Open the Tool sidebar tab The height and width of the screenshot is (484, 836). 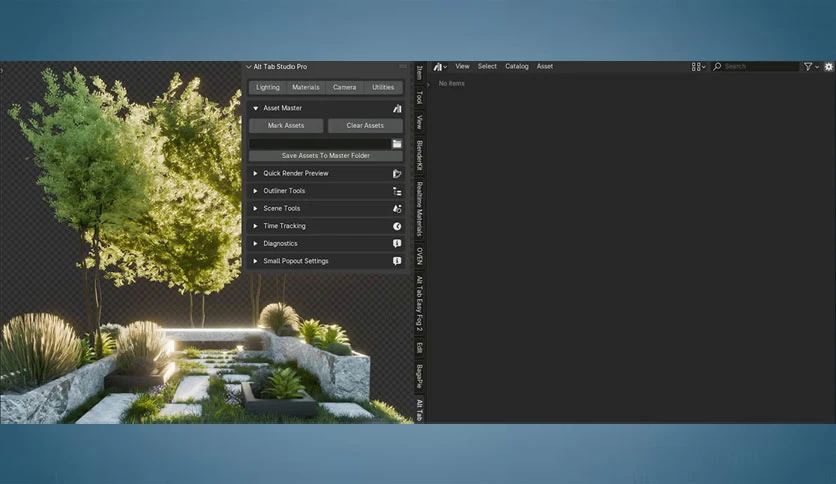420,97
